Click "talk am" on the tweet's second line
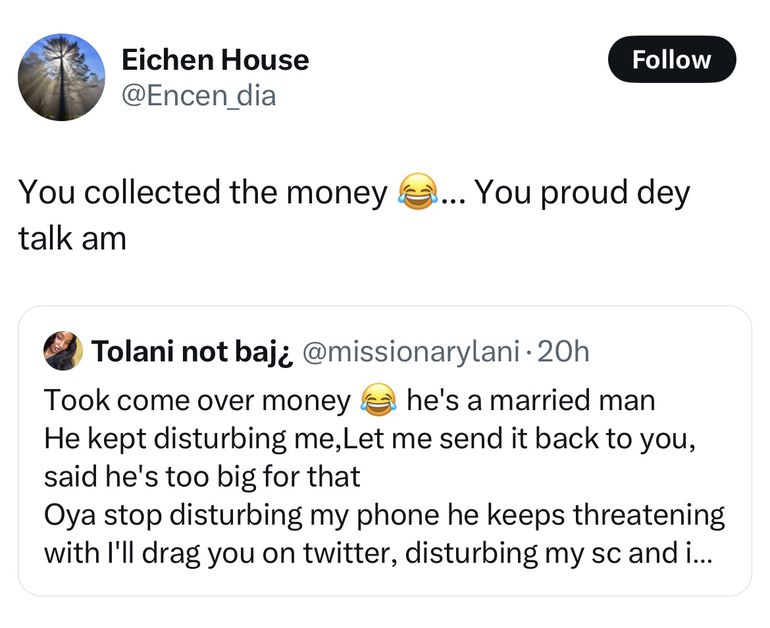The width and height of the screenshot is (770, 628). coord(72,239)
